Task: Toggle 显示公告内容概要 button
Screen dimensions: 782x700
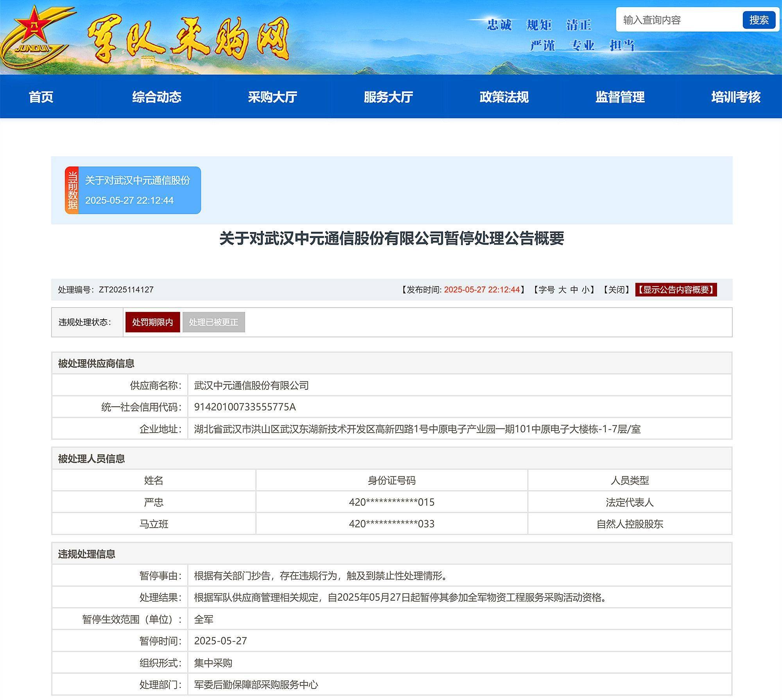Action: coord(676,290)
